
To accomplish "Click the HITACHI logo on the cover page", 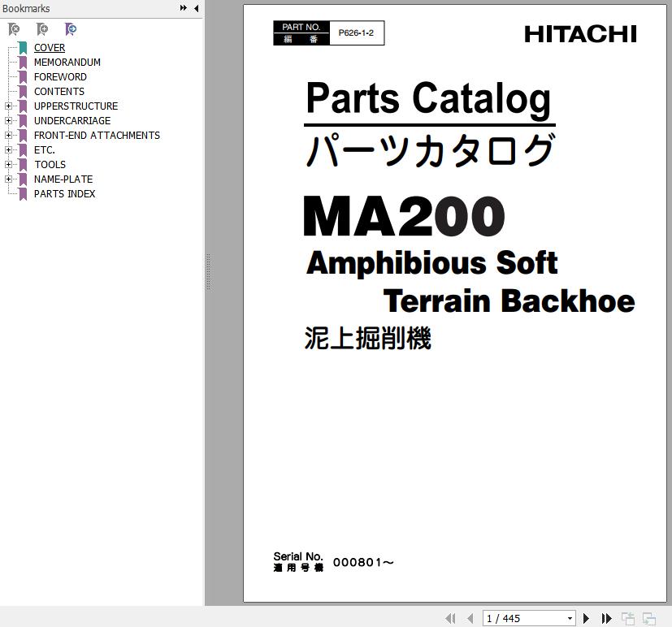I will pyautogui.click(x=580, y=34).
